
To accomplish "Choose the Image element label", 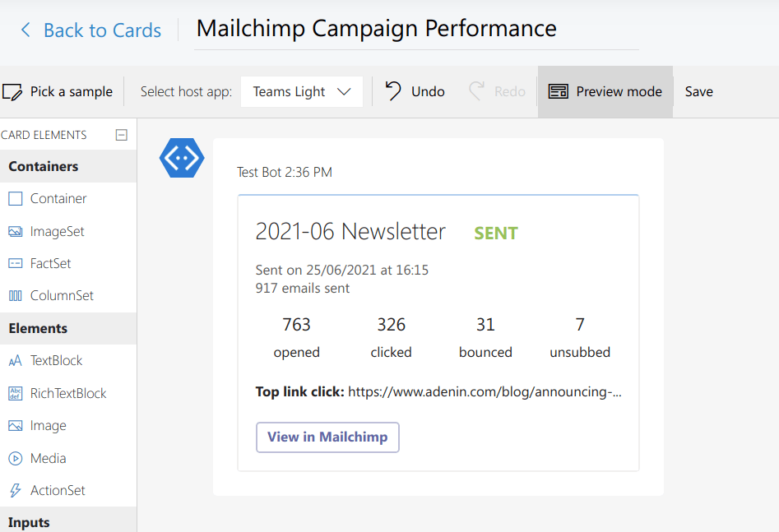I will coord(49,426).
